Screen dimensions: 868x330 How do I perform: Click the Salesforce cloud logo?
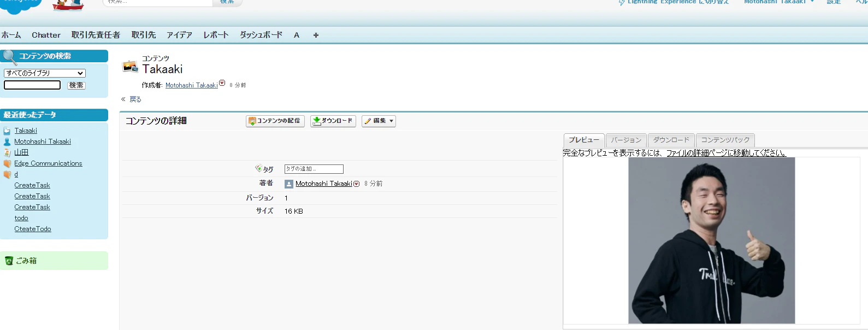(21, 5)
